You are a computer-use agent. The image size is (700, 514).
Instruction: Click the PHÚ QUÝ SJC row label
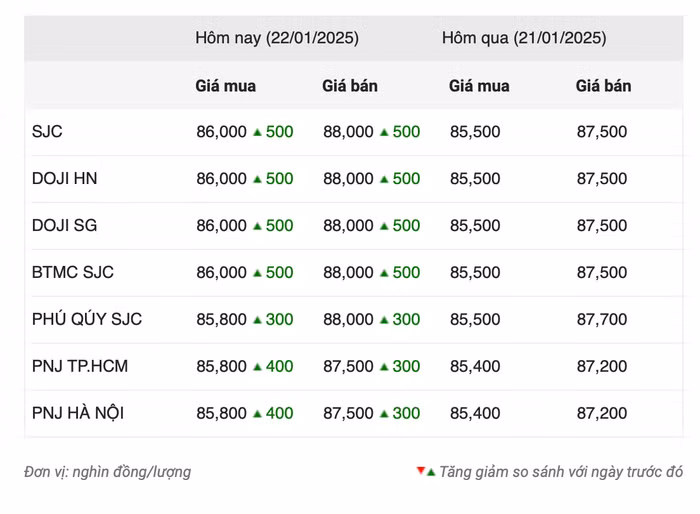(x=87, y=320)
